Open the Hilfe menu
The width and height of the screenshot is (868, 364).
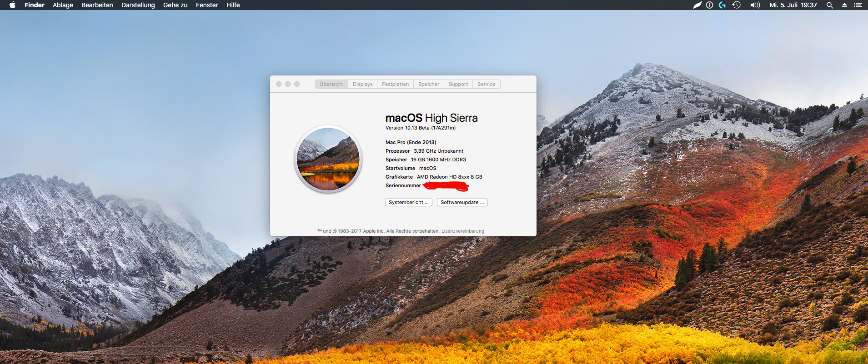tap(233, 5)
